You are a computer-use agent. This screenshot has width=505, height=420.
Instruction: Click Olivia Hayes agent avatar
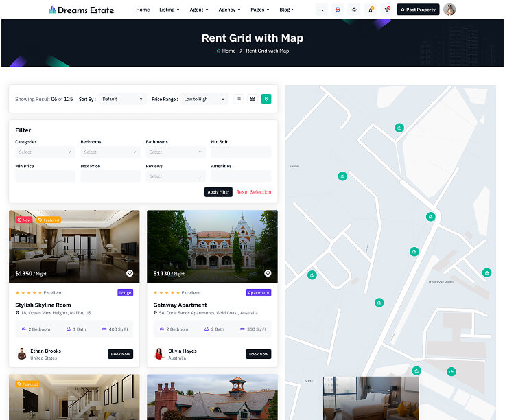(x=159, y=354)
